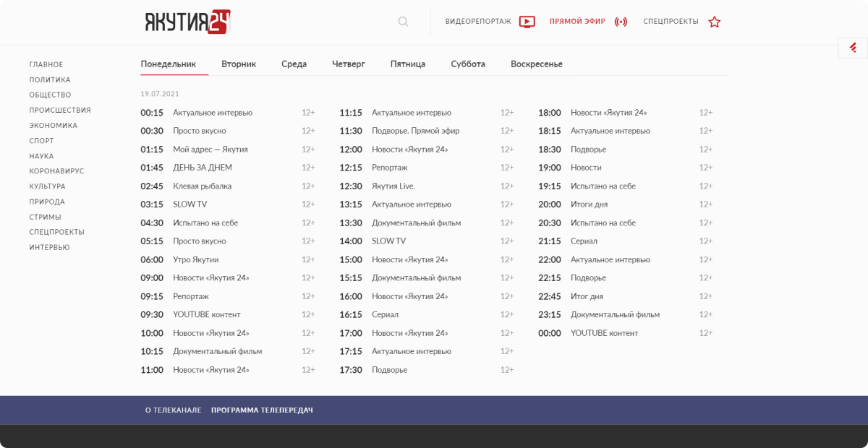Screen dimensions: 868x448
Task: Go to ГЛАВНОЕ in sidebar
Action: pos(46,65)
